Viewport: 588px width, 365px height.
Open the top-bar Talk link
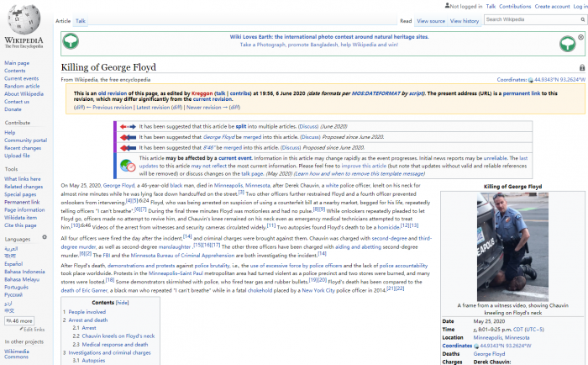(491, 7)
